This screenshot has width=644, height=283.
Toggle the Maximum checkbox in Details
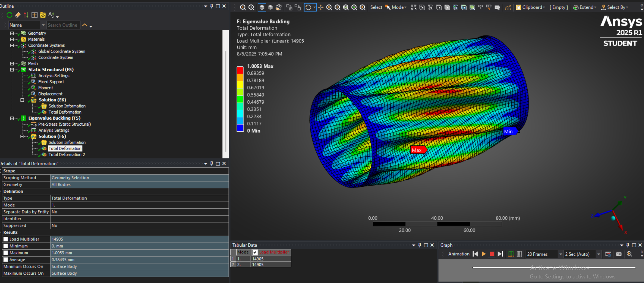pos(6,253)
